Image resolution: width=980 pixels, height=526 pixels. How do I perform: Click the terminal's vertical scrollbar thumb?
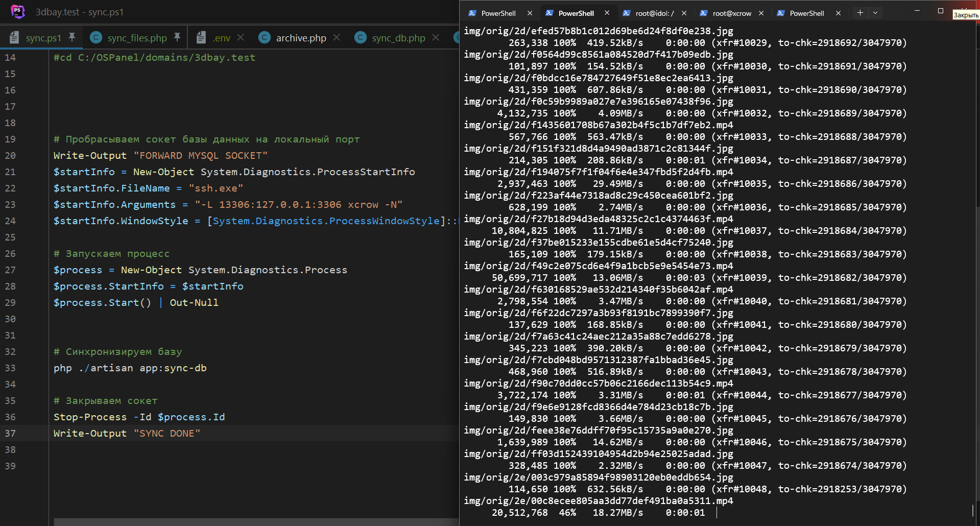point(973,511)
